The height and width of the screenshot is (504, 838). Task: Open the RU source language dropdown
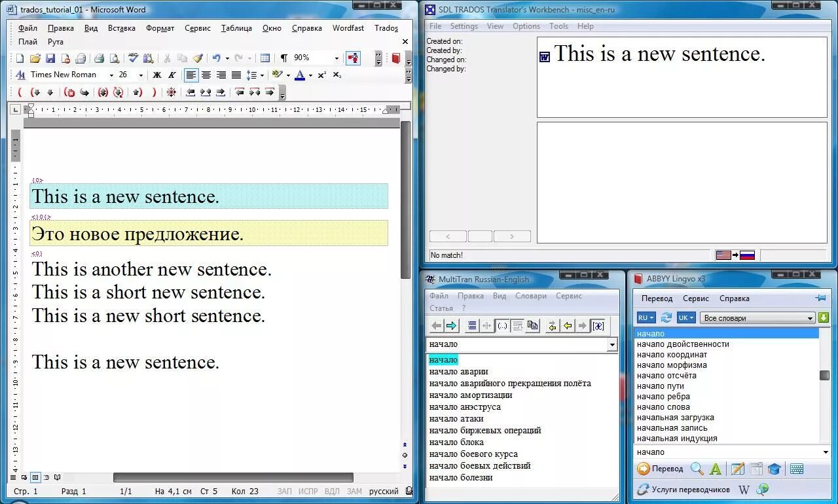(x=646, y=317)
